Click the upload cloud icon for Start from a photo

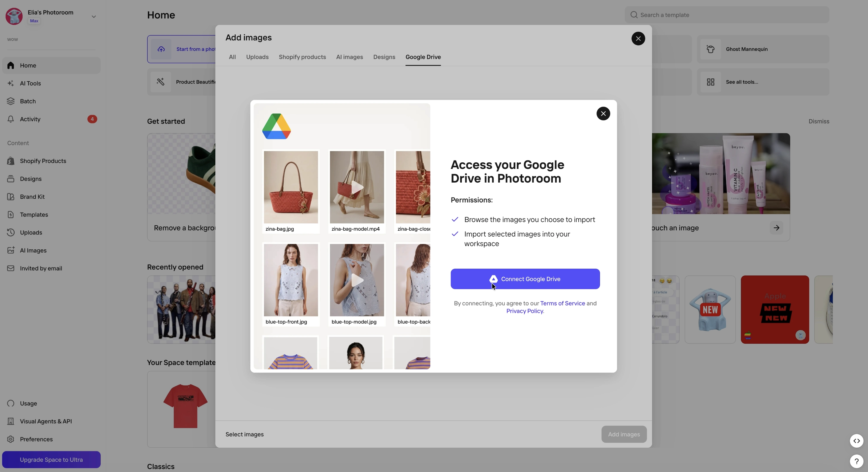click(161, 49)
